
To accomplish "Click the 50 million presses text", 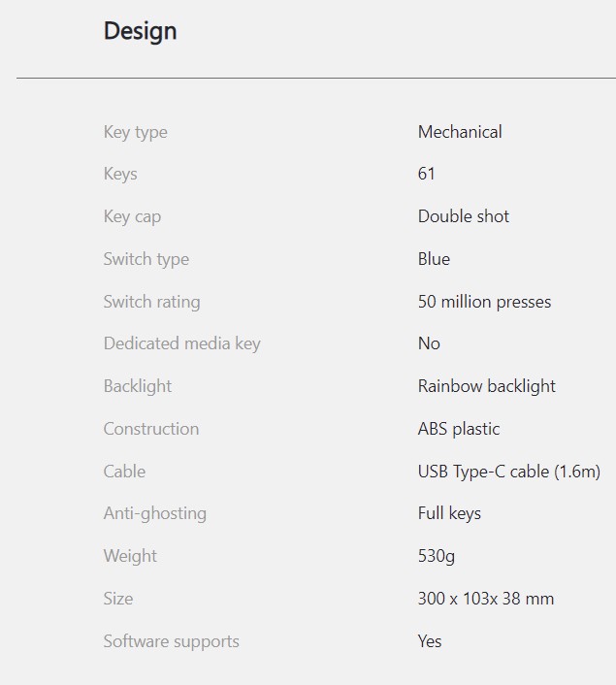I will [484, 303].
